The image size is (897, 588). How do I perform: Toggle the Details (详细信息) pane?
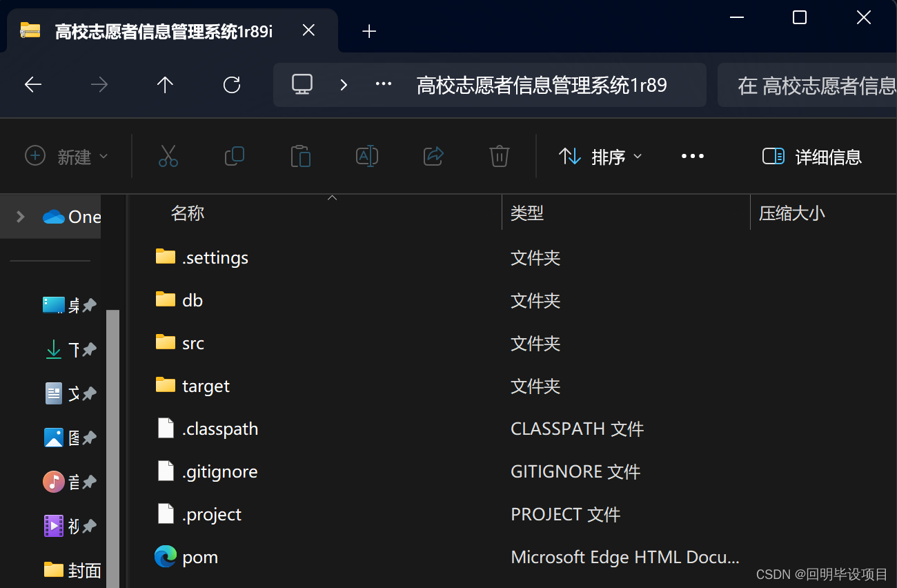[x=812, y=157]
